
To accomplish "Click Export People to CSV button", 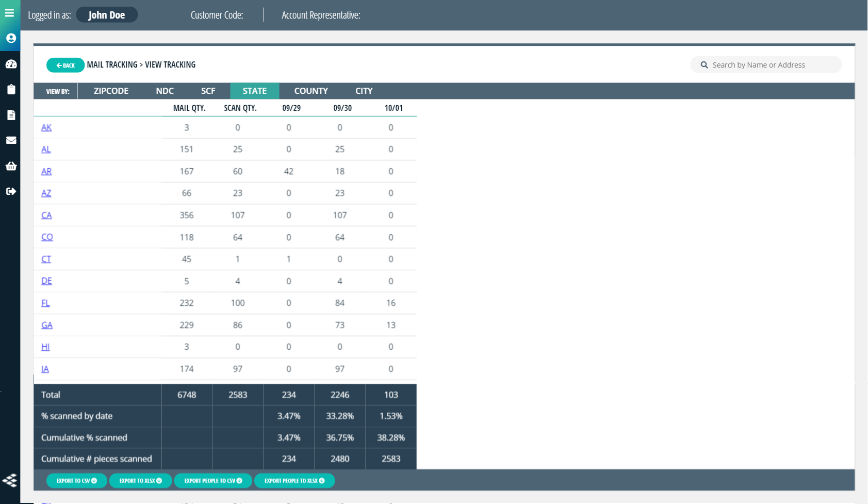I will 213,481.
